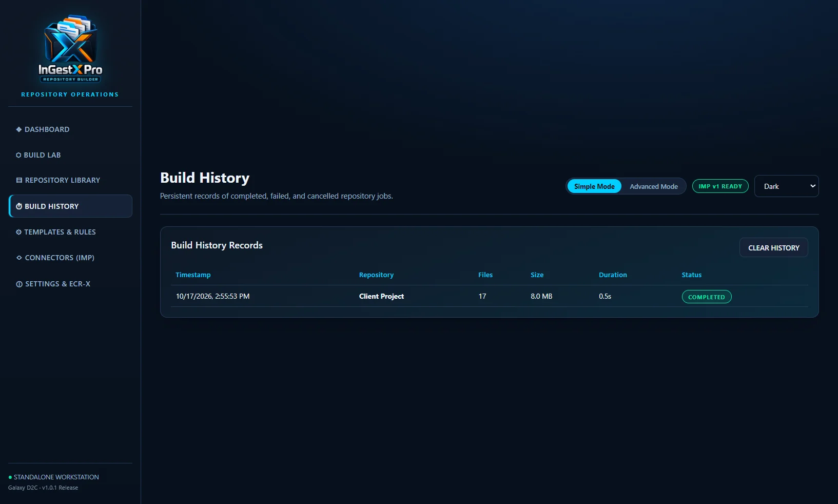
Task: Click the Build Lab circle icon
Action: click(18, 155)
